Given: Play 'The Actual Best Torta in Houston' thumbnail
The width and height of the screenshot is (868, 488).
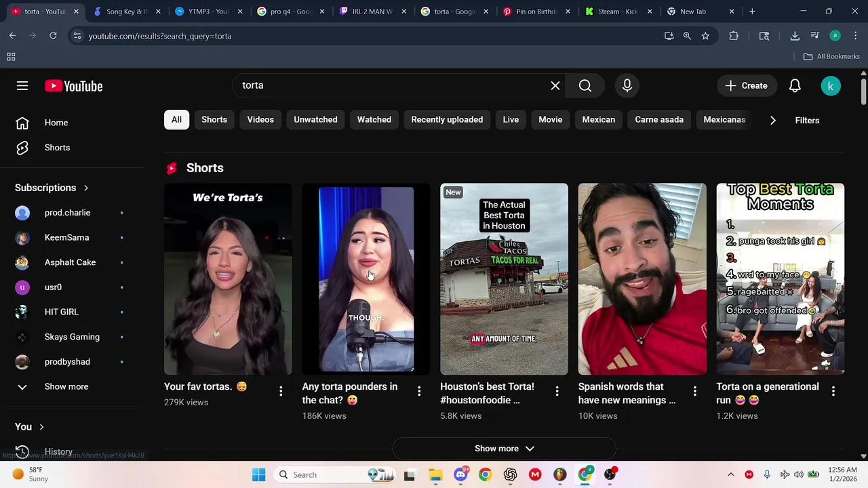Looking at the screenshot, I should click(x=504, y=279).
